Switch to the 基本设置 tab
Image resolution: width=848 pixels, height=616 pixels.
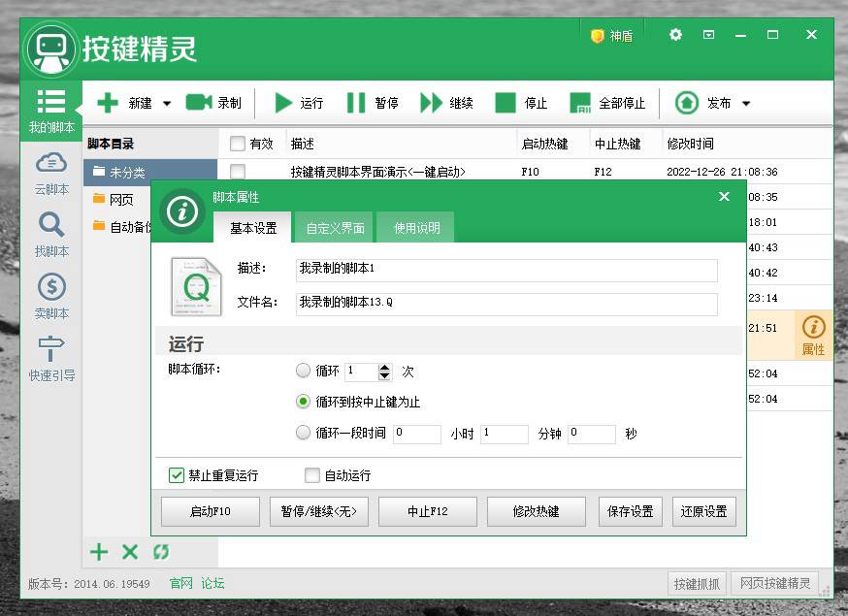253,228
